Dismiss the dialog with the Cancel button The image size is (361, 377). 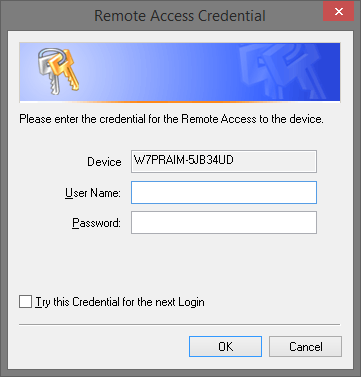point(305,346)
